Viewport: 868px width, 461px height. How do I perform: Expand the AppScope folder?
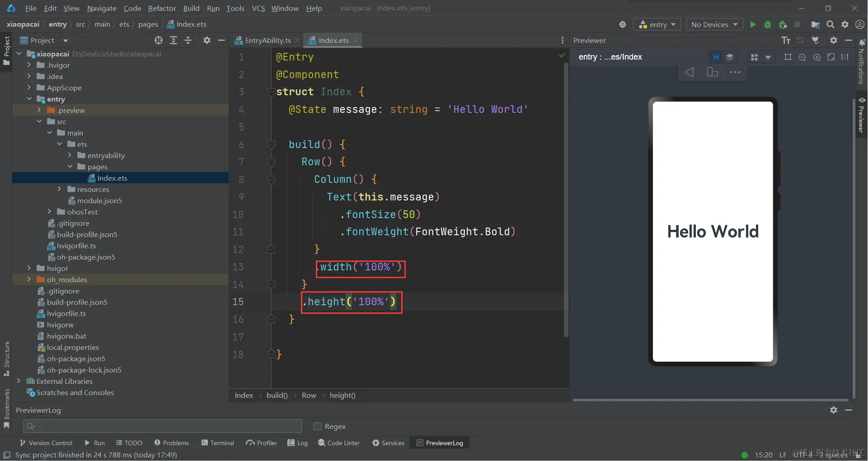tap(29, 88)
